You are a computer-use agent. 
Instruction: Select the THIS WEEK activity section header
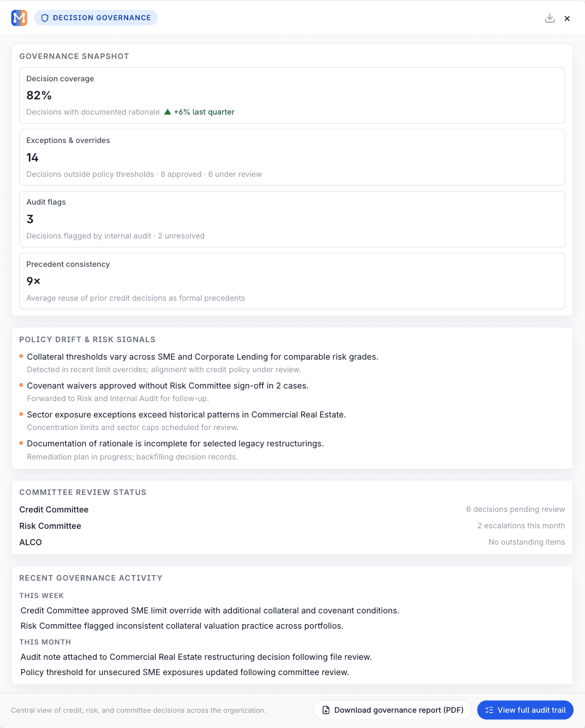click(x=41, y=595)
